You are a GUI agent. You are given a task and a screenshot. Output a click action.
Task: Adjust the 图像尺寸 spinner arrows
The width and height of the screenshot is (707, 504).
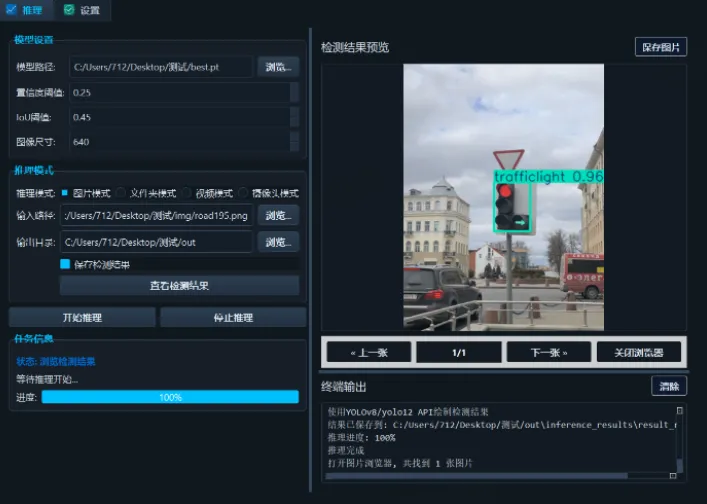click(x=294, y=142)
